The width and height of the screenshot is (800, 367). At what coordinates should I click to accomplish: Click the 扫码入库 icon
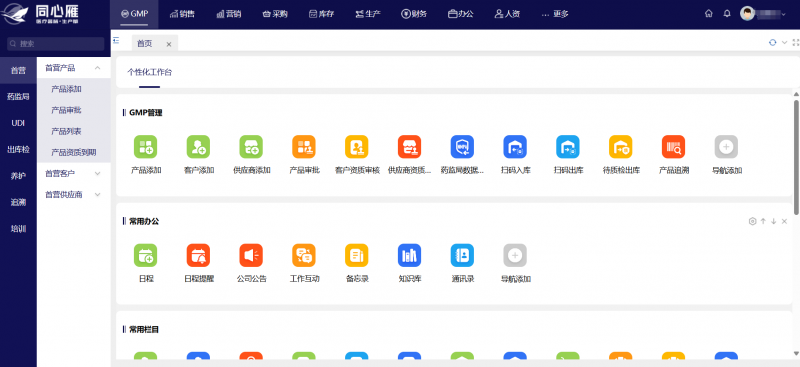tap(515, 146)
